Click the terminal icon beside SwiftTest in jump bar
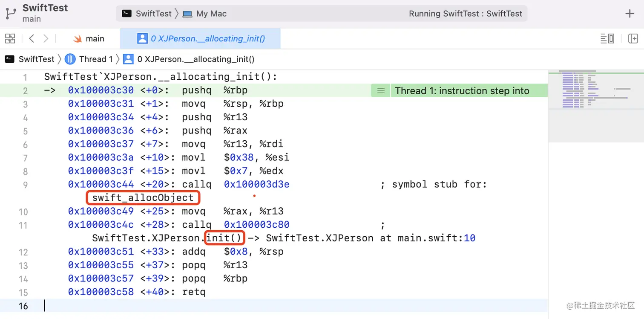The width and height of the screenshot is (644, 319). pyautogui.click(x=10, y=59)
